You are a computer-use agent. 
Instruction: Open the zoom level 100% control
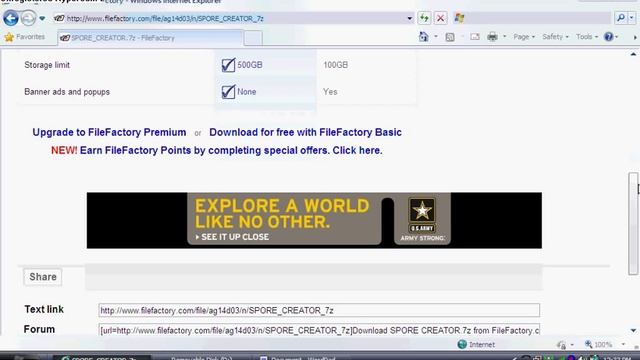(x=598, y=344)
